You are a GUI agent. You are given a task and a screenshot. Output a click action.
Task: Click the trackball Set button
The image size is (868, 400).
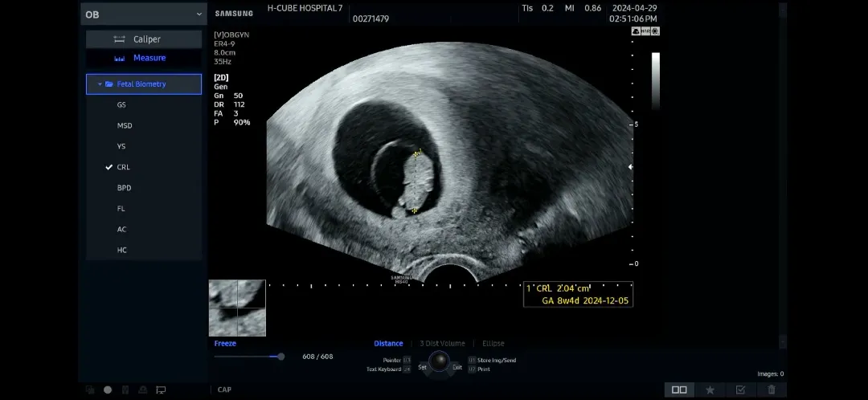(x=423, y=367)
